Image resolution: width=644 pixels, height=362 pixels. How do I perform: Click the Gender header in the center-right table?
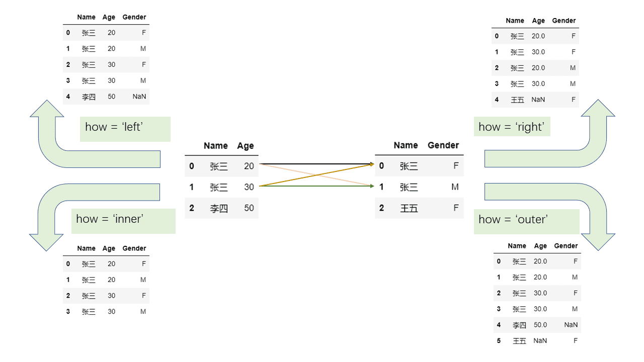(x=443, y=145)
